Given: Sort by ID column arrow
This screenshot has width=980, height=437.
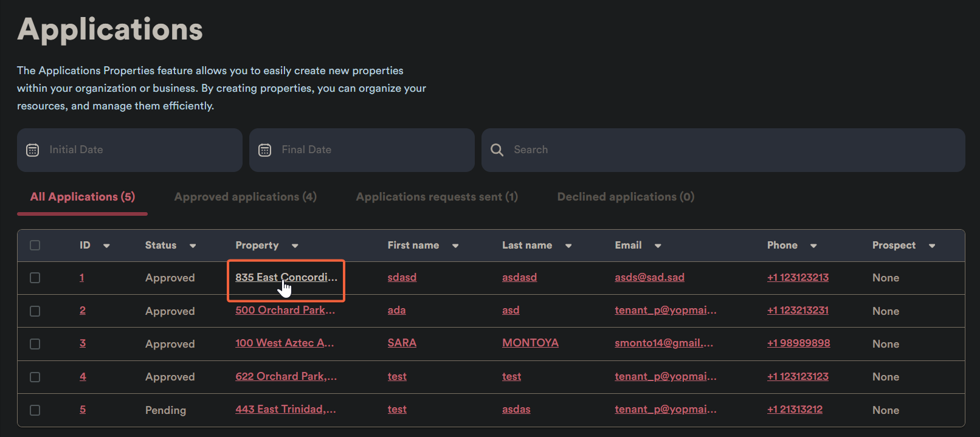Looking at the screenshot, I should [106, 246].
